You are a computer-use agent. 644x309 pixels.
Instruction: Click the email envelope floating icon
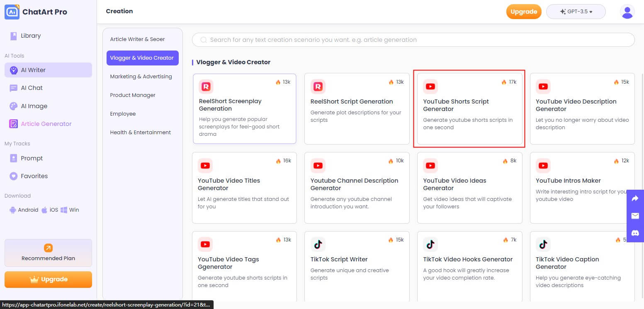pyautogui.click(x=635, y=216)
